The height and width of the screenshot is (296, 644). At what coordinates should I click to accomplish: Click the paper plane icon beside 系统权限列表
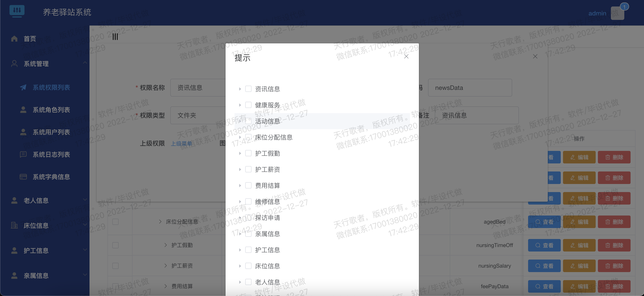(x=23, y=87)
